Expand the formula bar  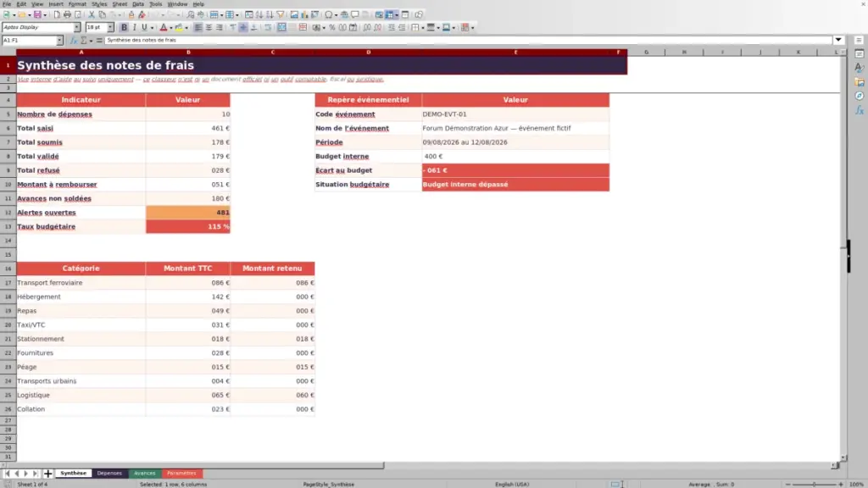coord(838,41)
